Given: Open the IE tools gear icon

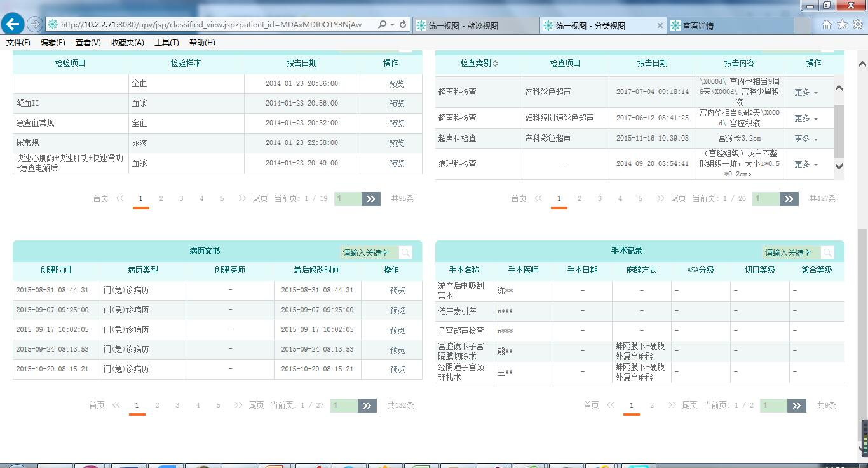Looking at the screenshot, I should [858, 25].
